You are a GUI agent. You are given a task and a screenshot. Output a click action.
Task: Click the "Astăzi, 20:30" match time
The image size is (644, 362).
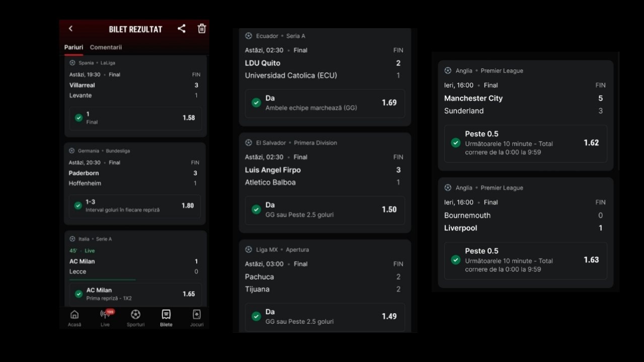[x=85, y=162]
